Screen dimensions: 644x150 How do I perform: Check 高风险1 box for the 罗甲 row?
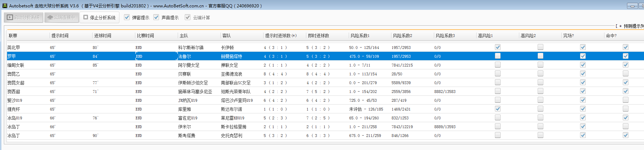pos(498,56)
